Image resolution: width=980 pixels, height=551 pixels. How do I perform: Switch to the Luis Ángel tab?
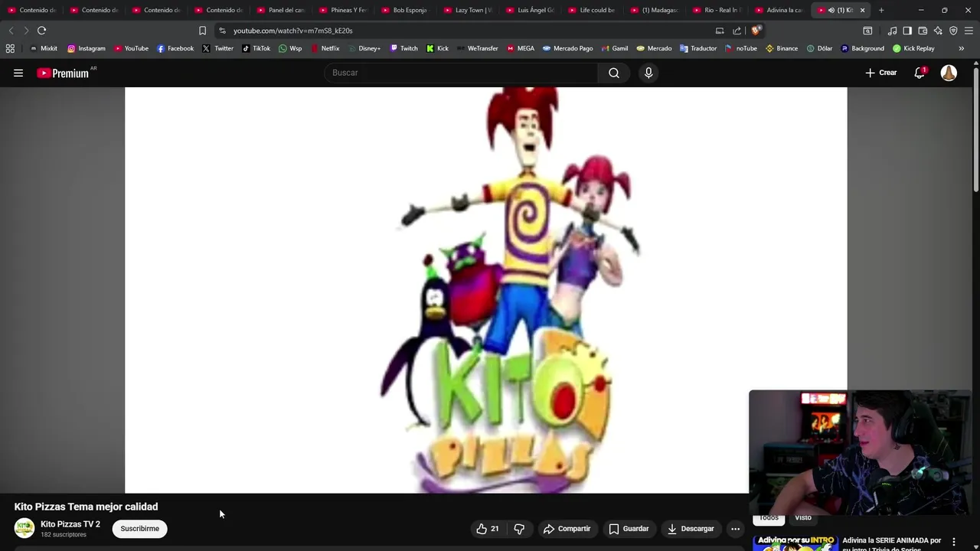coord(529,10)
